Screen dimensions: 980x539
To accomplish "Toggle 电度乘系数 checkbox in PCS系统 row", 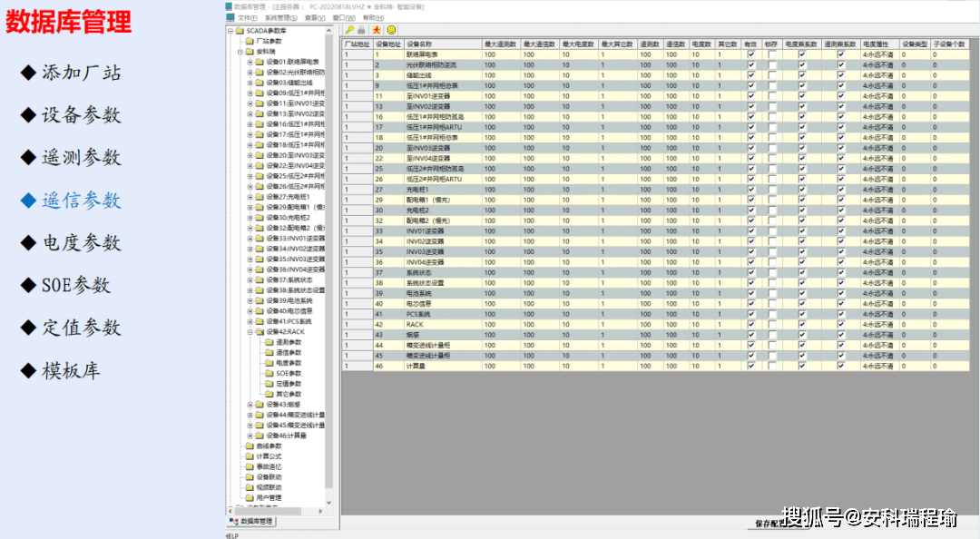I will [x=802, y=314].
